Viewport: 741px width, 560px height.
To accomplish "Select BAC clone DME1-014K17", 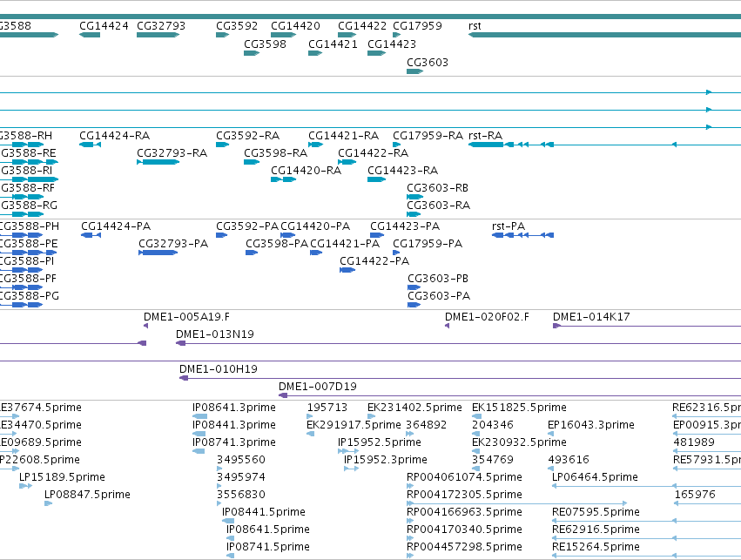I will pyautogui.click(x=591, y=317).
